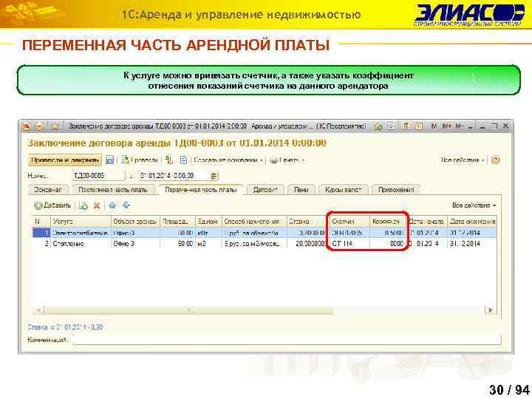This screenshot has height=399, width=532.
Task: Click the document report icon before 'Создать на основании'
Action: coord(183,160)
